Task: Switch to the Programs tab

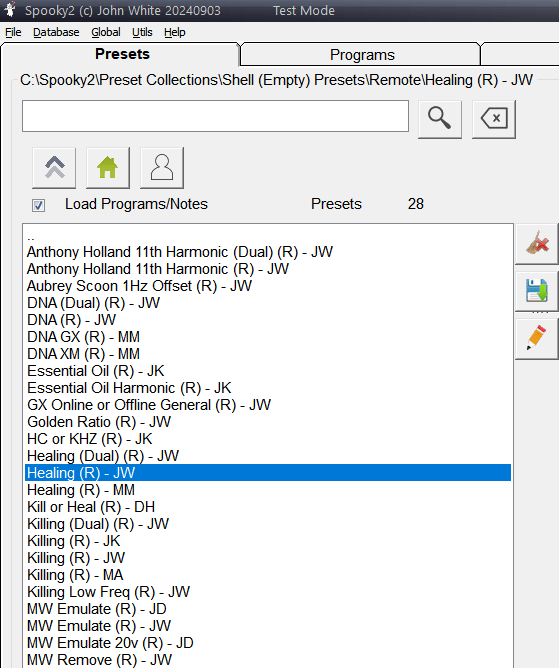Action: pyautogui.click(x=361, y=55)
